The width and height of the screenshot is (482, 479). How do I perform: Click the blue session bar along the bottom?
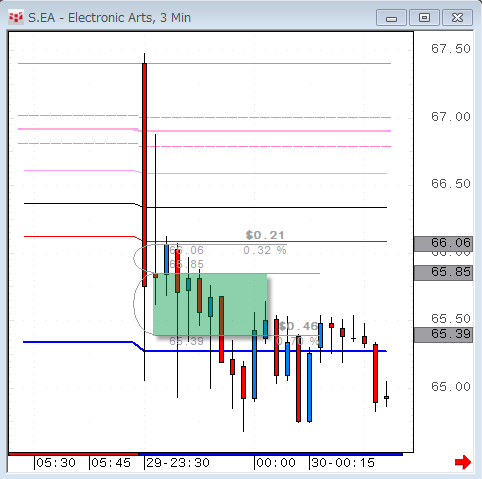(270, 454)
